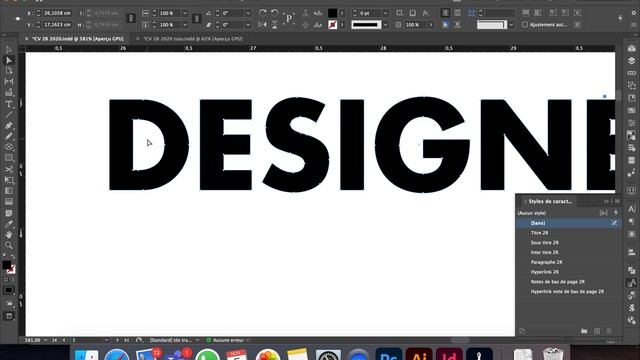
Task: Click the flip horizontal icon
Action: click(x=262, y=25)
